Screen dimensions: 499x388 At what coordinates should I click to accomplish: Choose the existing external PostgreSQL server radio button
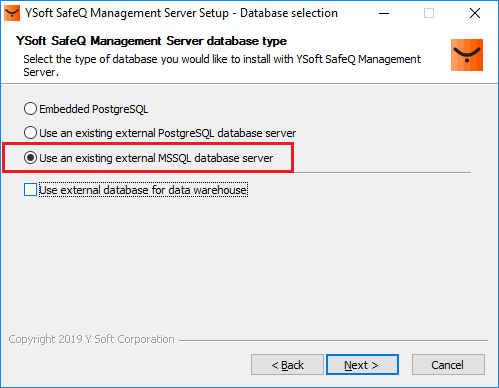point(30,133)
